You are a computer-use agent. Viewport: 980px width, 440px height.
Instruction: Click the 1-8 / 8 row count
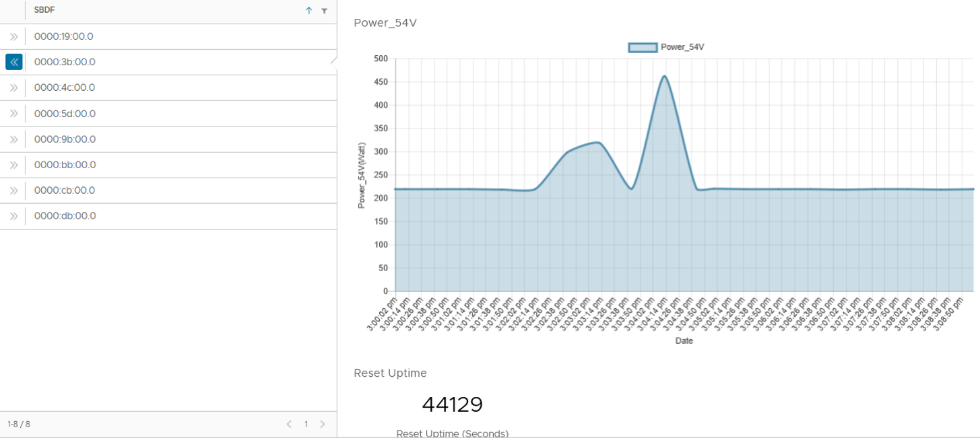tap(19, 424)
